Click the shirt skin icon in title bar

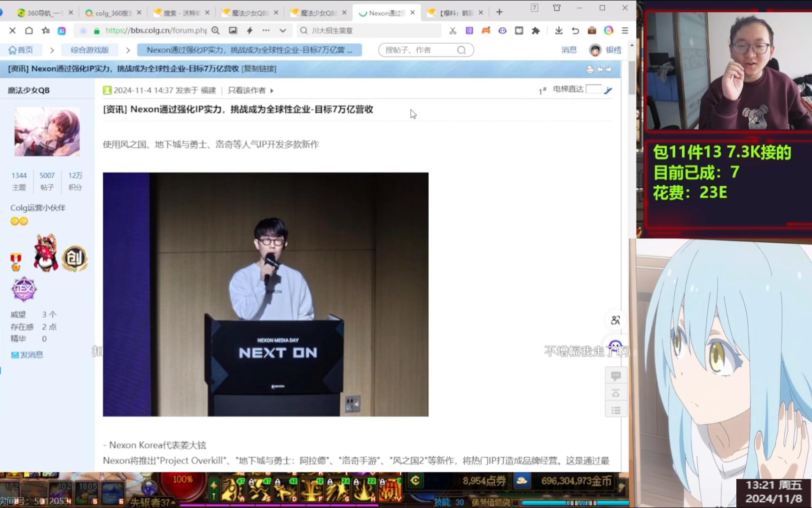click(557, 8)
